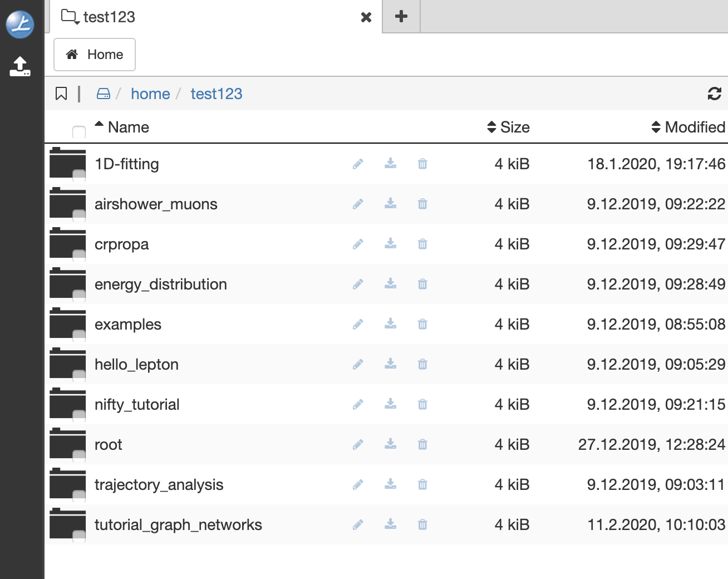728x579 pixels.
Task: Download the hello_lepton folder
Action: (390, 364)
